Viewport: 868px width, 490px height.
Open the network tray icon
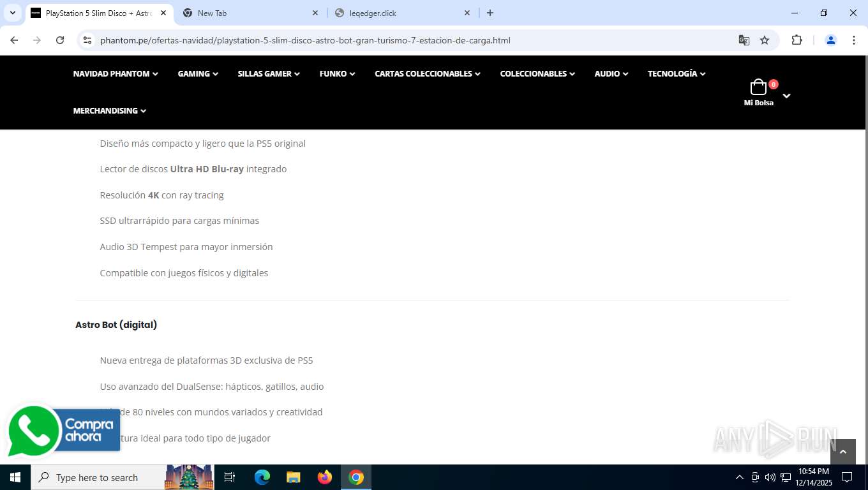pos(786,477)
